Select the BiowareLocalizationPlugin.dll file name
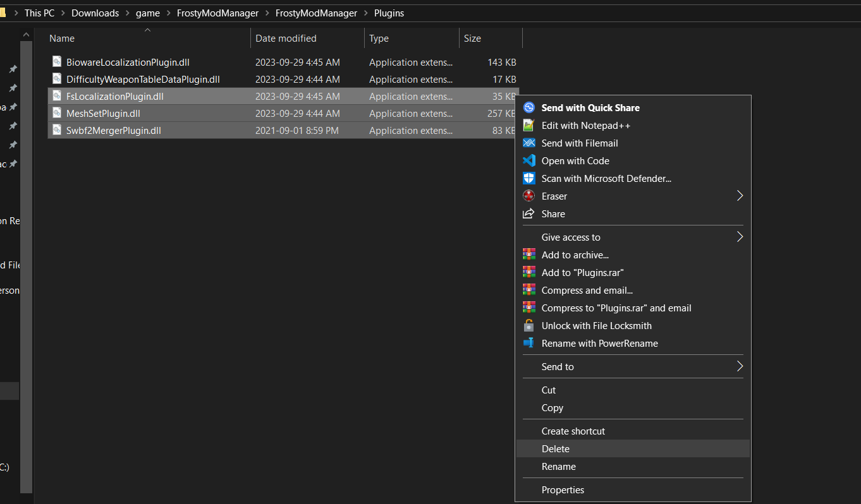This screenshot has width=861, height=504. [128, 62]
